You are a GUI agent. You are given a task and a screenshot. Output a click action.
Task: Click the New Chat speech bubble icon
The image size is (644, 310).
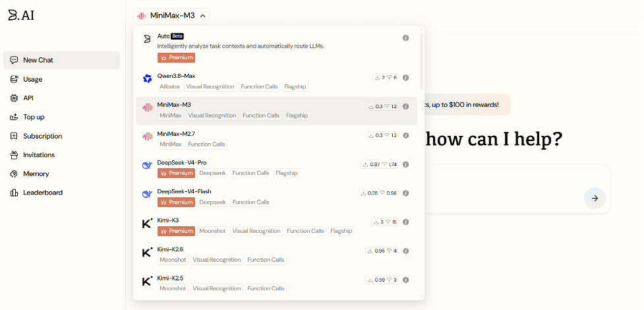[14, 60]
